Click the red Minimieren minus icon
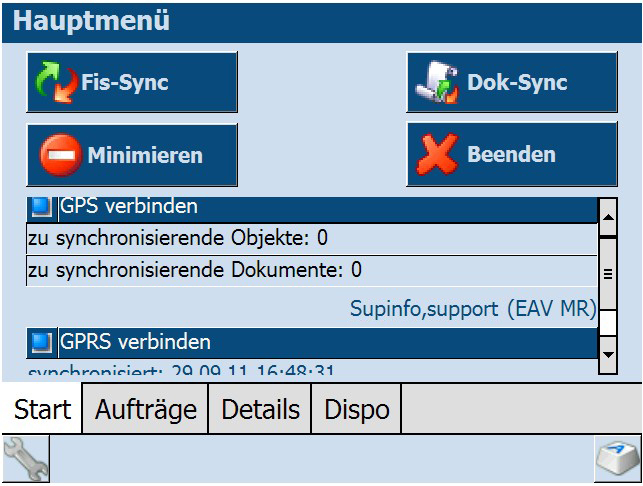The width and height of the screenshot is (643, 486). tap(61, 155)
